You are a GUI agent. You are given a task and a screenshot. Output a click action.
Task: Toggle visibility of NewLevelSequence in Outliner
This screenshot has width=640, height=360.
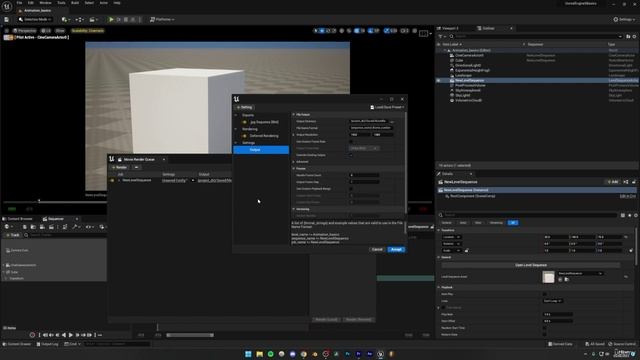point(439,80)
